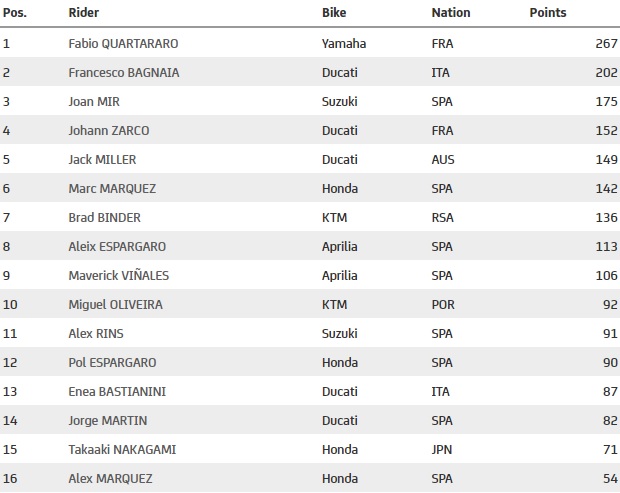Viewport: 620px width, 493px height.
Task: Click Maverick VIÑALES in the table
Action: pos(119,276)
